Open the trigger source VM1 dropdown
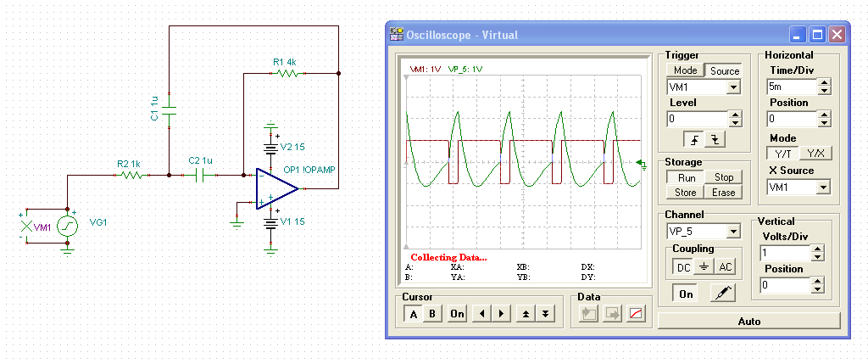868x364 pixels. click(733, 87)
